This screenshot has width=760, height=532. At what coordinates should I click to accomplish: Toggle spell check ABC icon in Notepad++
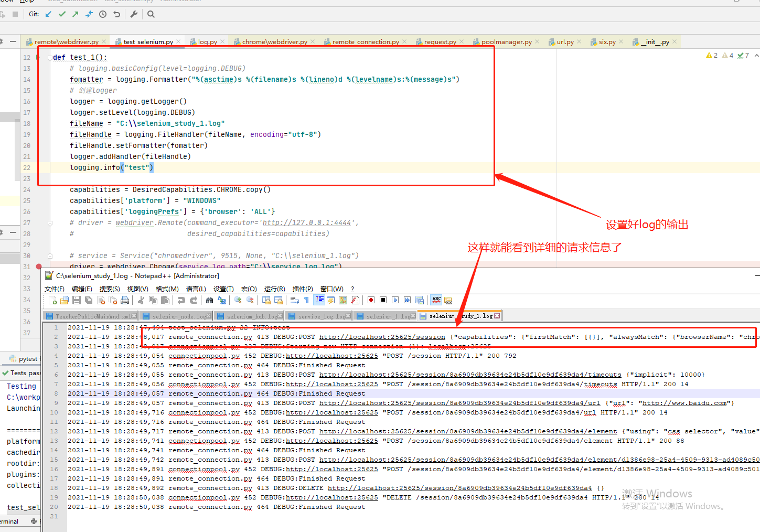pyautogui.click(x=436, y=300)
